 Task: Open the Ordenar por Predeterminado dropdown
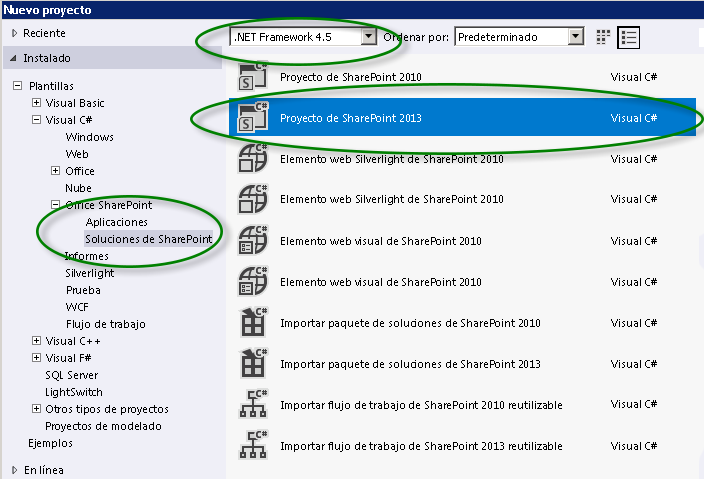[576, 36]
